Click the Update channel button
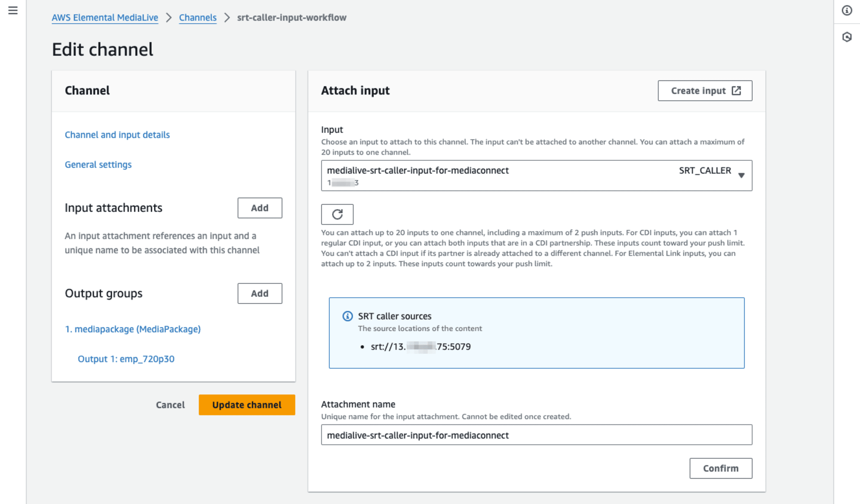The height and width of the screenshot is (504, 860). 247,405
